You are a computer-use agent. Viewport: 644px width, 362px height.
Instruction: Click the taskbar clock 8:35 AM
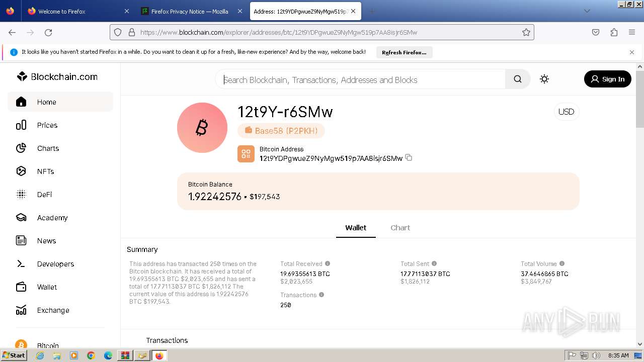(x=618, y=355)
